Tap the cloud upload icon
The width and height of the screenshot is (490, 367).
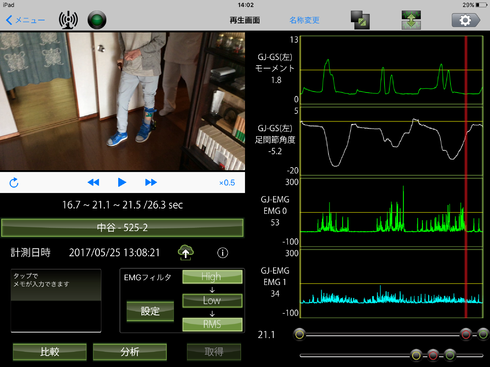[x=186, y=252]
